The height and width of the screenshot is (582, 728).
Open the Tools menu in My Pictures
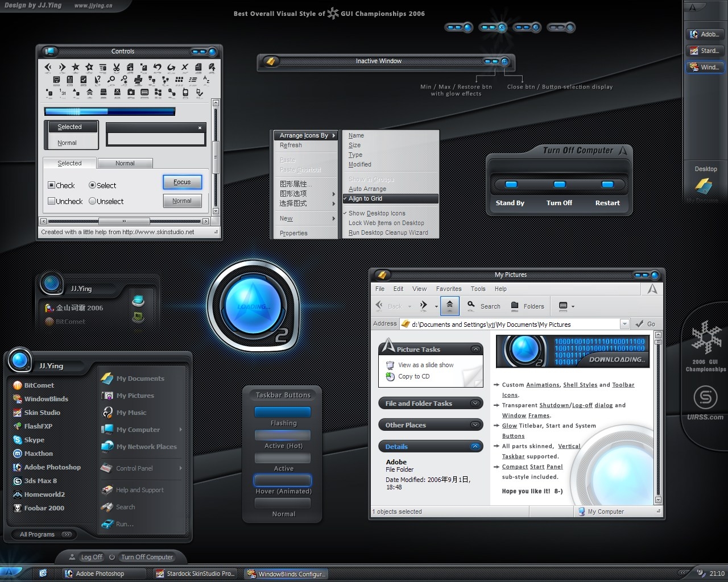(478, 289)
